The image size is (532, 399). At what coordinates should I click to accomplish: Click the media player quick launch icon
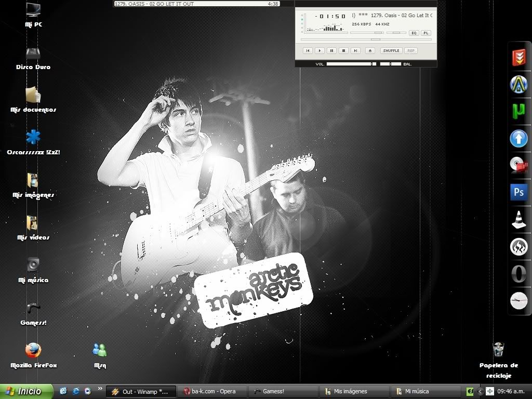[87, 391]
